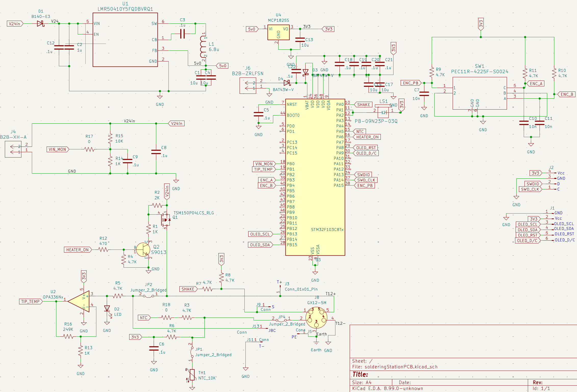
Task: Click the Q1 TSM150P04LCS MOSFET symbol
Action: tap(165, 219)
